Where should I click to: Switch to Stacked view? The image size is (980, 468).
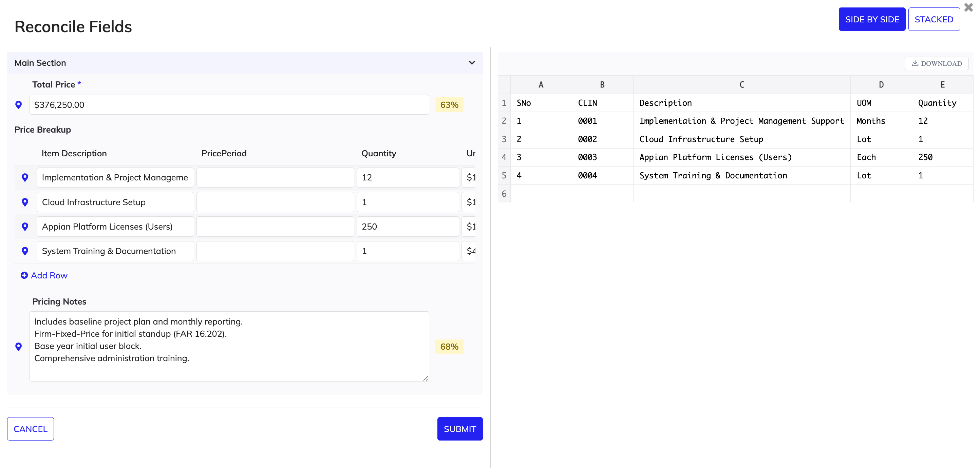(934, 19)
